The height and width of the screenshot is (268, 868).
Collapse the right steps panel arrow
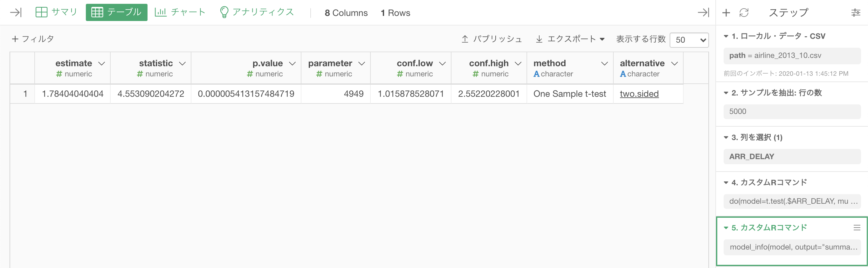[703, 13]
